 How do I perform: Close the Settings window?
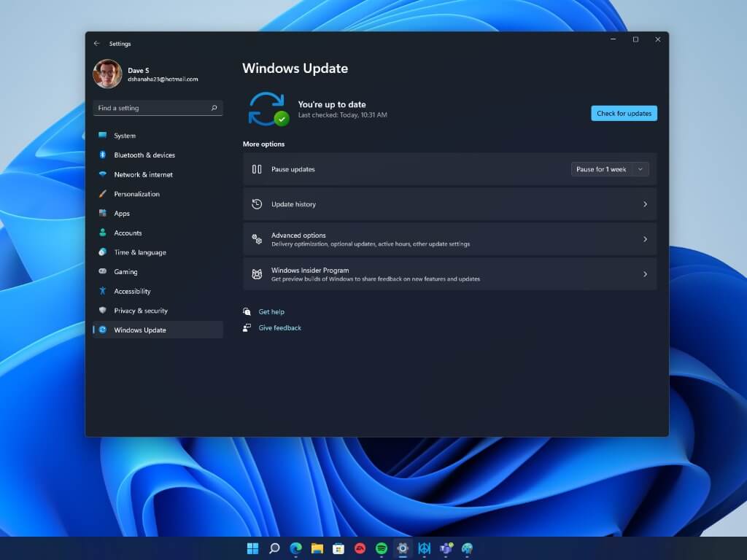click(658, 39)
